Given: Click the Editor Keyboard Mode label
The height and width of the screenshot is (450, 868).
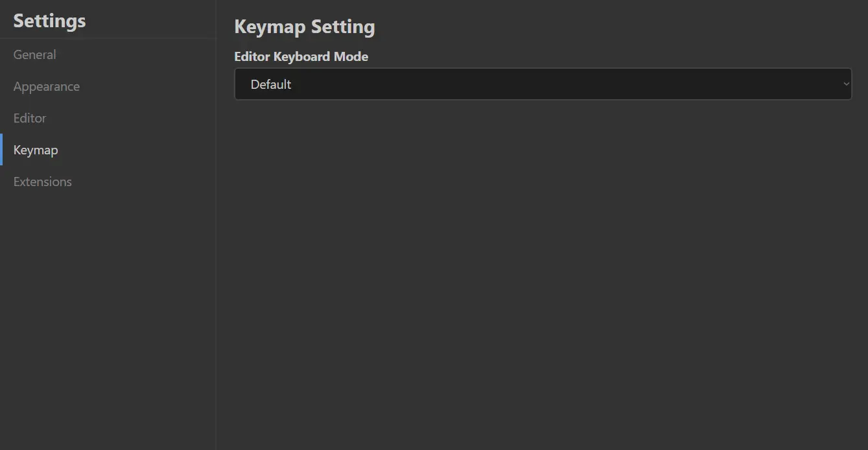Looking at the screenshot, I should (301, 56).
